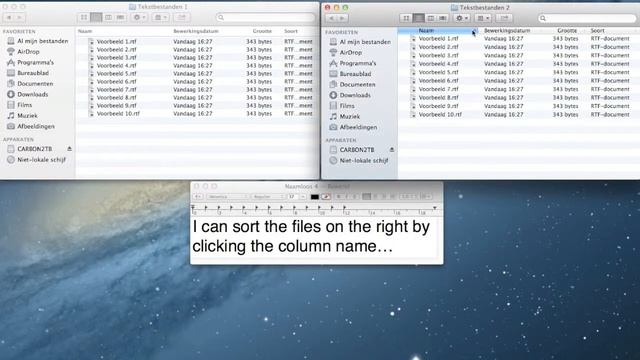Sort Tekstbestanden 1 by Bewerkingsdatum column
640x360 pixels.
196,31
